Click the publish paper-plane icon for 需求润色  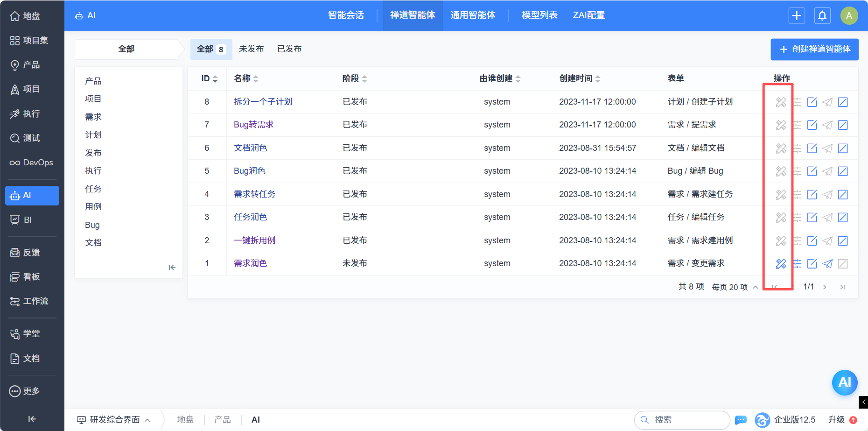(x=827, y=264)
